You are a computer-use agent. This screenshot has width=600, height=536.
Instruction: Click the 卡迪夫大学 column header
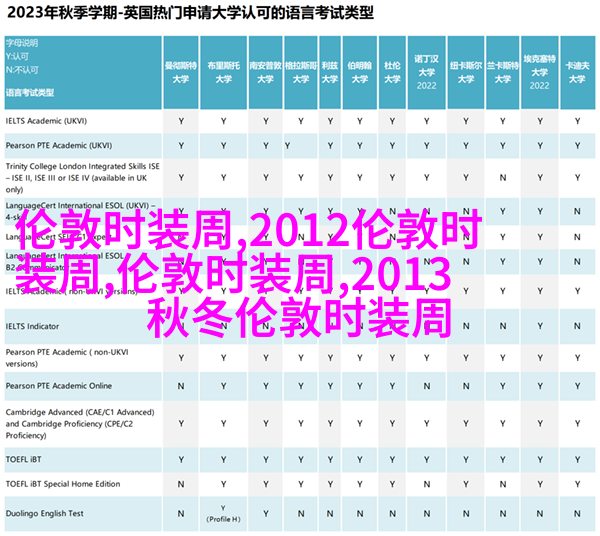577,72
